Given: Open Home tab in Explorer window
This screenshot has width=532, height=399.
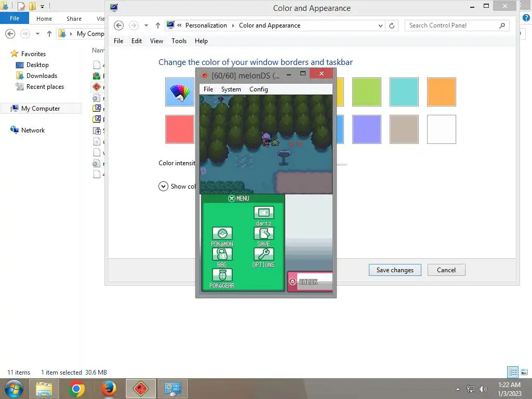Looking at the screenshot, I should tap(44, 19).
